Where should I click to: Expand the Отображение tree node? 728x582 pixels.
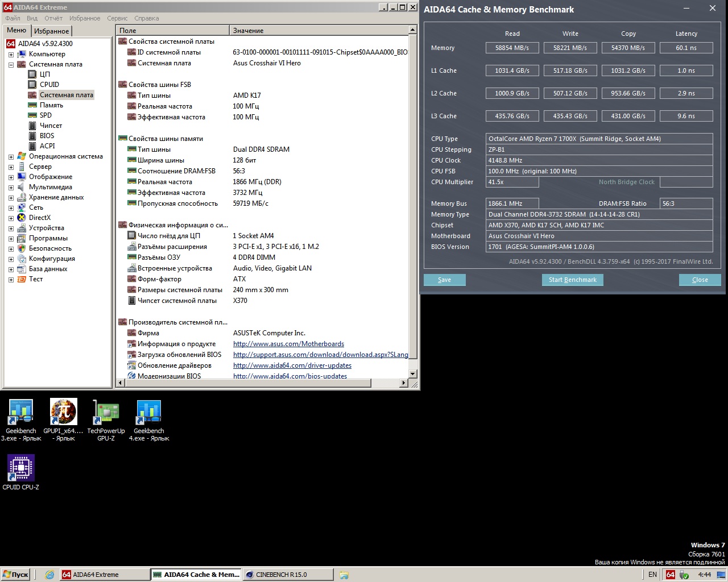[11, 177]
